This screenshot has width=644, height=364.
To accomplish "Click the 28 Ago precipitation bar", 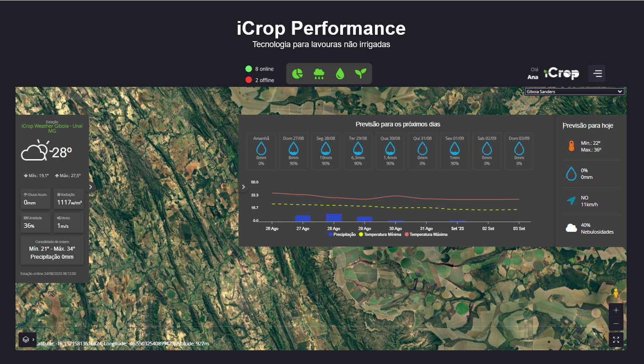I will pos(333,218).
